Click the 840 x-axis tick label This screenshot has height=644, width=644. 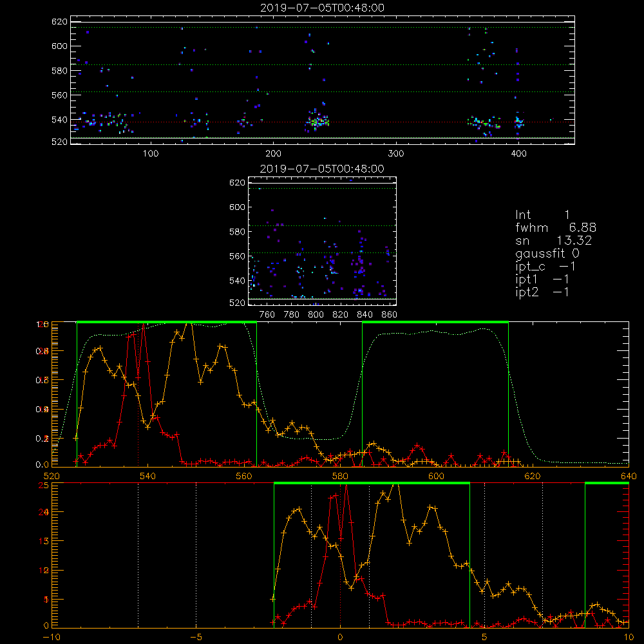[x=365, y=315]
